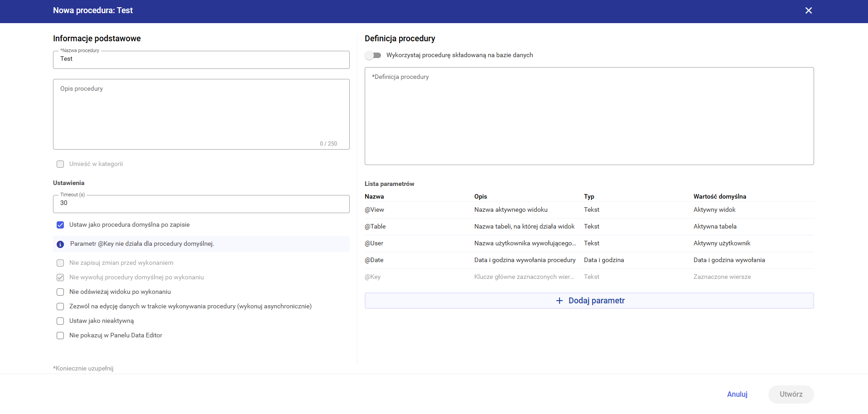The image size is (868, 414).
Task: Click the info icon beside @Key notice
Action: (60, 244)
